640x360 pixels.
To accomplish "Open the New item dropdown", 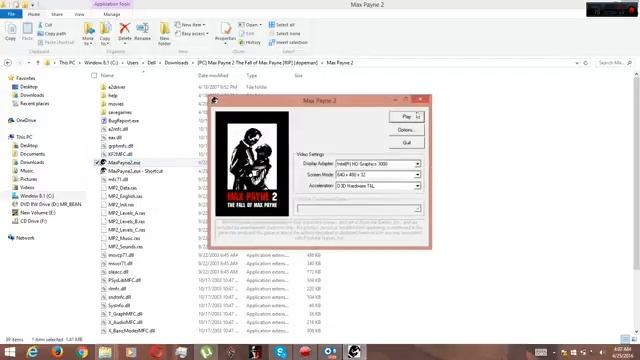I will coord(190,25).
